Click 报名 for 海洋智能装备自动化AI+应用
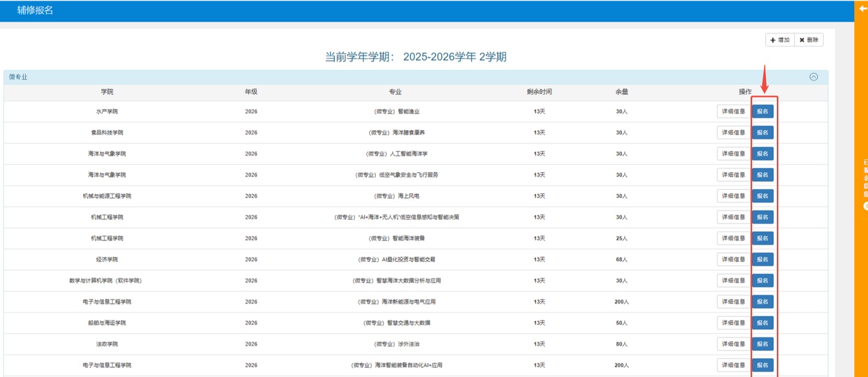868x377 pixels. click(763, 365)
